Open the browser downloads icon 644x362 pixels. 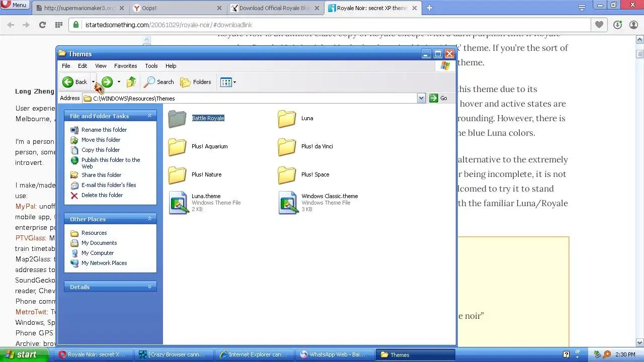coord(617,25)
